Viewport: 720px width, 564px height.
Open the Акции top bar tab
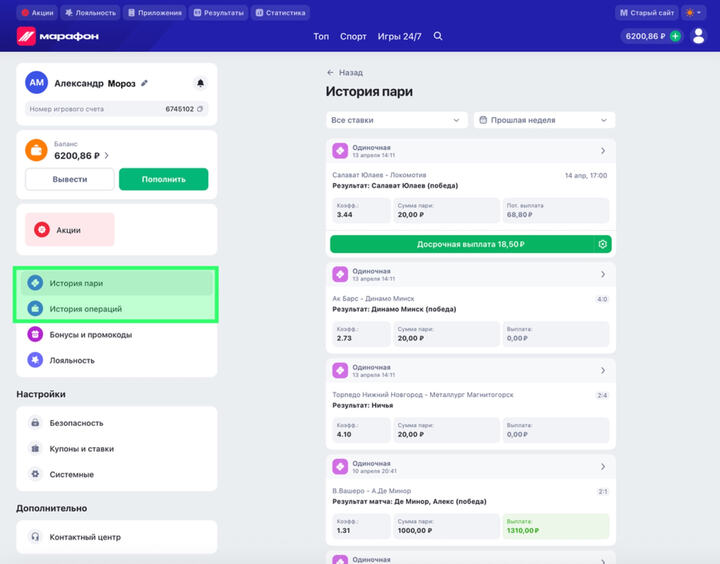click(37, 13)
